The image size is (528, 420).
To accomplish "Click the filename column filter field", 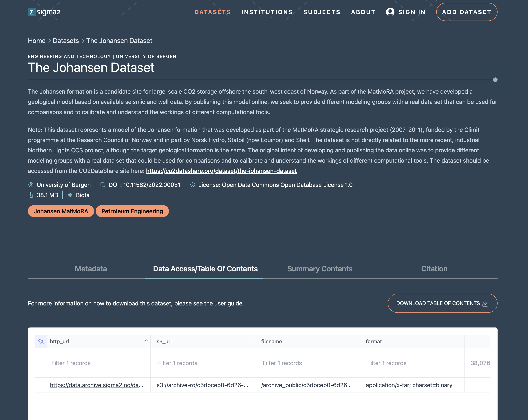I will pos(307,363).
